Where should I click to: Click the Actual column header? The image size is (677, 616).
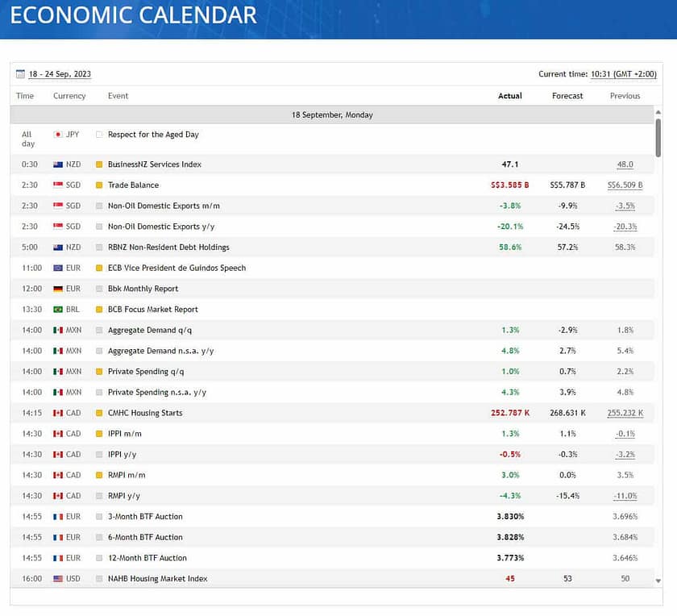coord(510,96)
